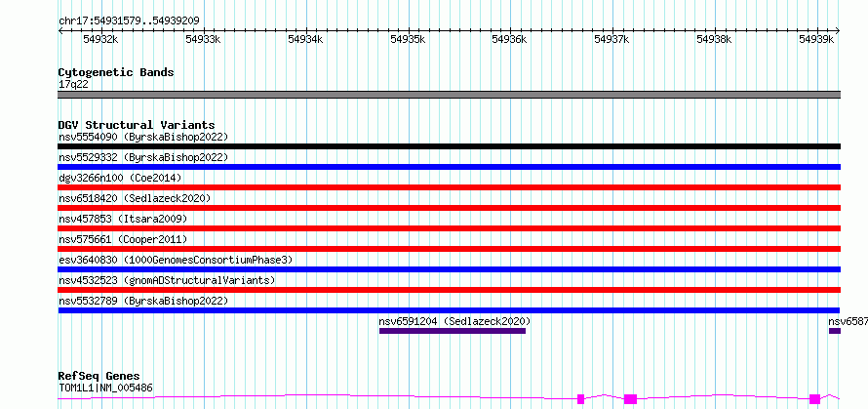Click the 54939k ruler tick label
The height and width of the screenshot is (409, 868).
(x=816, y=39)
